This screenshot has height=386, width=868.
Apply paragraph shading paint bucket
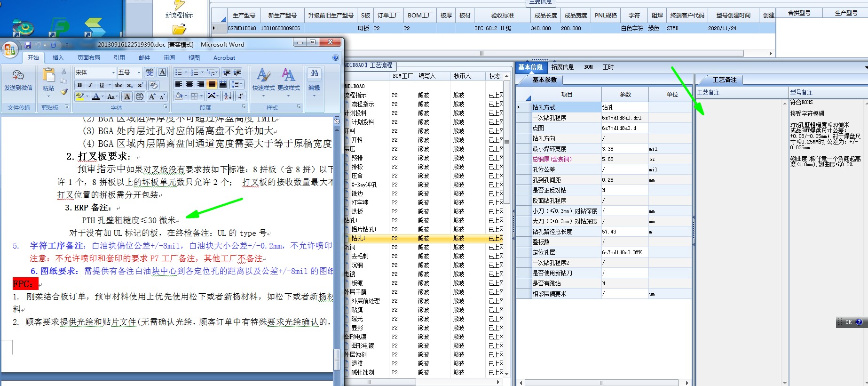click(179, 96)
